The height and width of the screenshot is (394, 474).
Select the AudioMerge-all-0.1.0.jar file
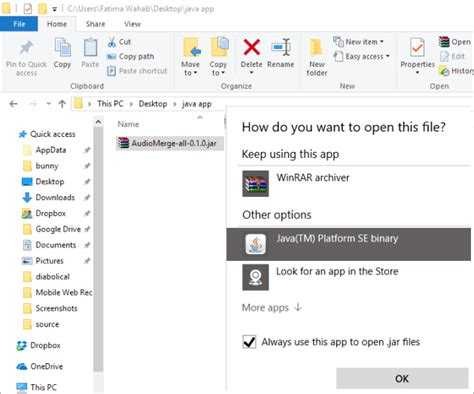170,143
